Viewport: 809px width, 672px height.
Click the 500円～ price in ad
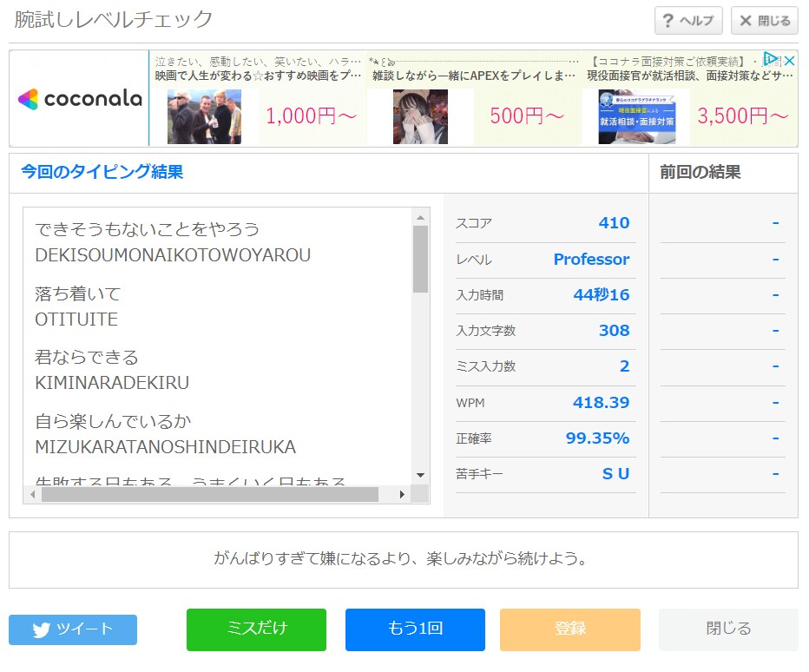[527, 115]
